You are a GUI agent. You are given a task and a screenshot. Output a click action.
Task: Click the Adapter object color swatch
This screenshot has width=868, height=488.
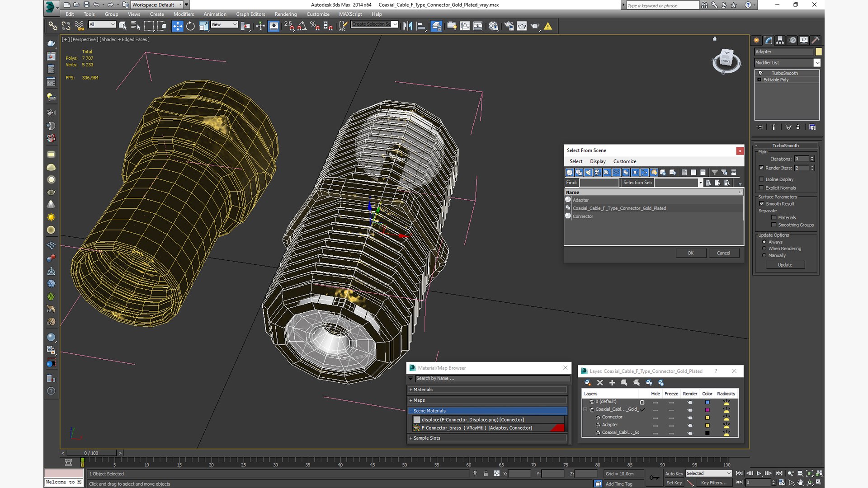pos(818,52)
